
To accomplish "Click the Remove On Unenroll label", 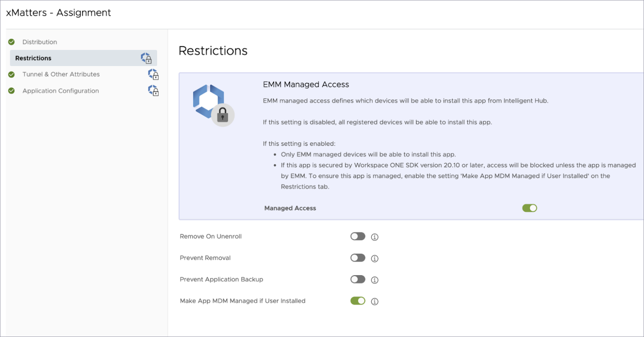I will pyautogui.click(x=211, y=236).
